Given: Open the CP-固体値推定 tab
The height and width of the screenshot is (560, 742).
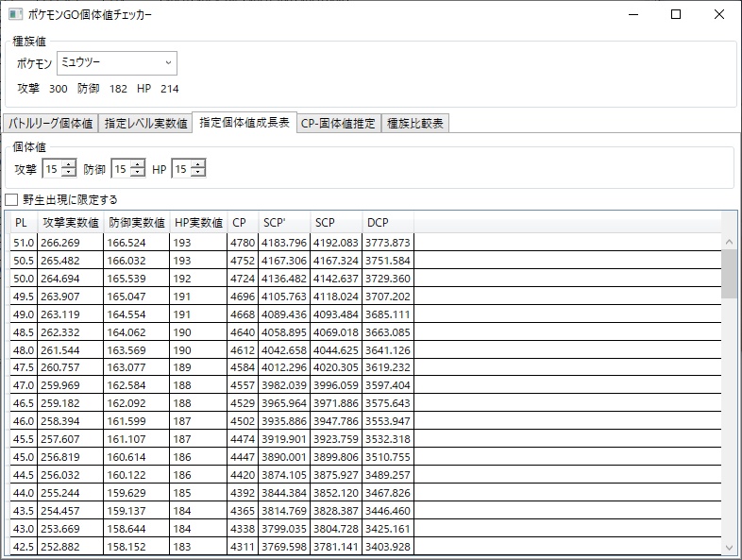Looking at the screenshot, I should (x=338, y=124).
